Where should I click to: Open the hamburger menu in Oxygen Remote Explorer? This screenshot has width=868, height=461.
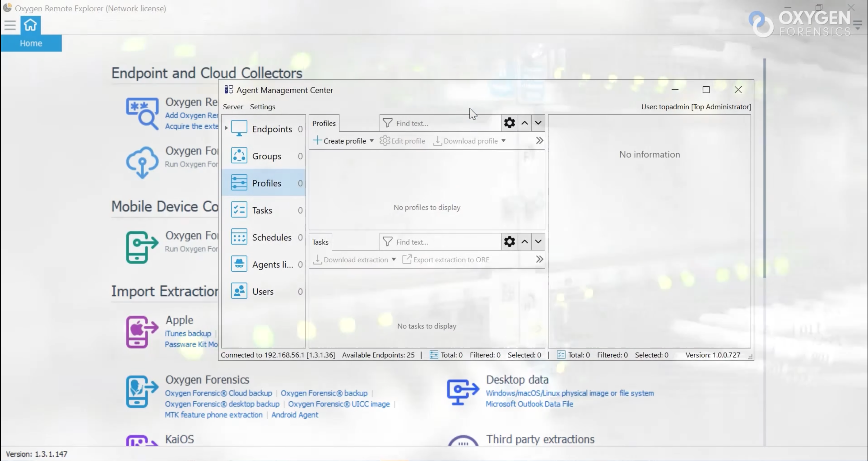(10, 25)
